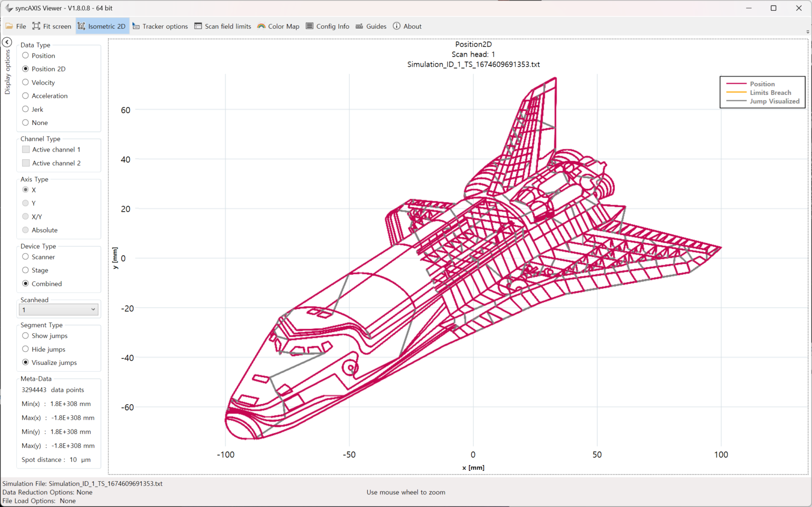This screenshot has height=507, width=812.
Task: Select Scanner device type
Action: coord(25,257)
